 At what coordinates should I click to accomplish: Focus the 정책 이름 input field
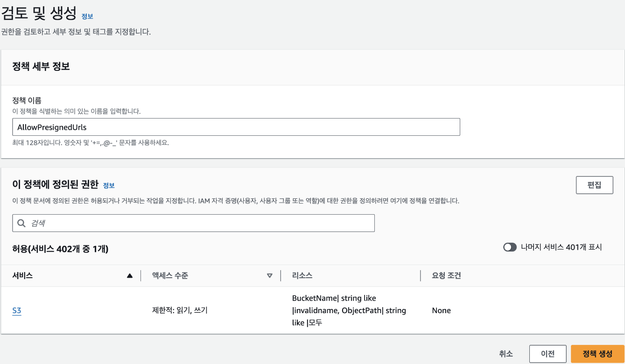(236, 127)
